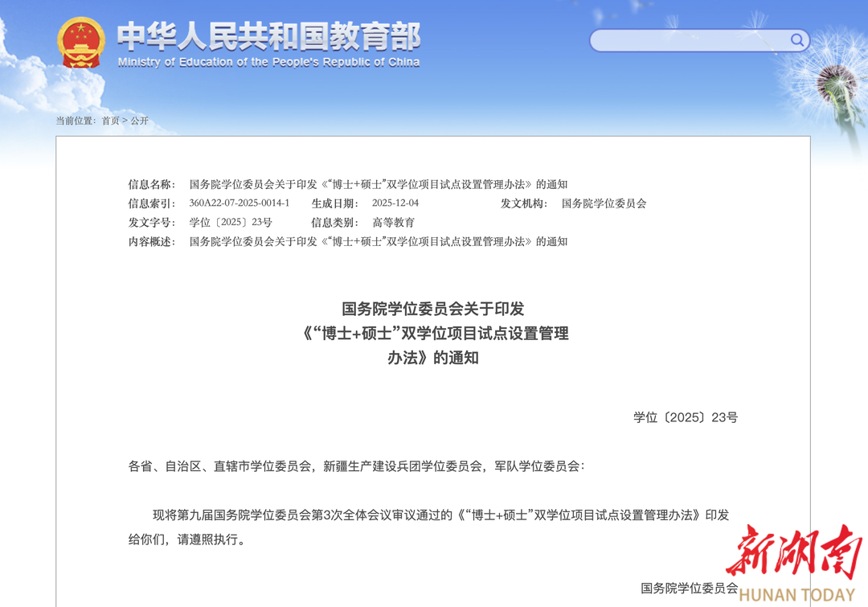Click the national emblem logo
The height and width of the screenshot is (607, 868).
pyautogui.click(x=80, y=42)
